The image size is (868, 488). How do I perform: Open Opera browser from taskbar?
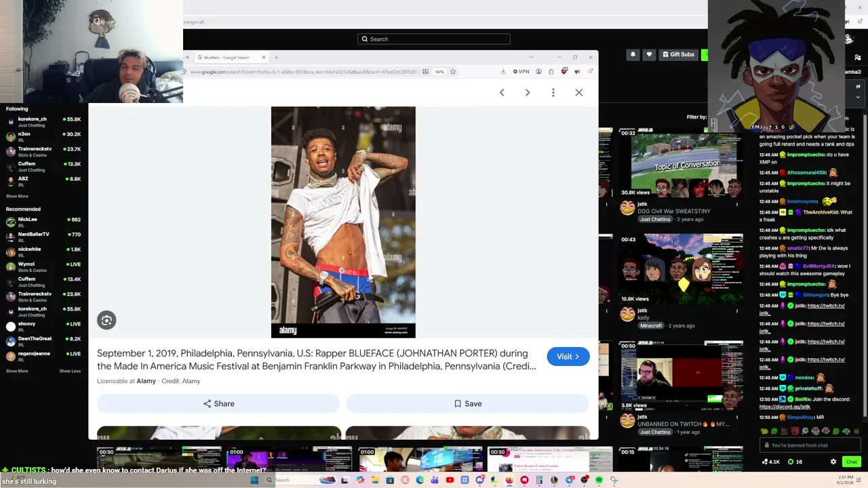coord(405,480)
